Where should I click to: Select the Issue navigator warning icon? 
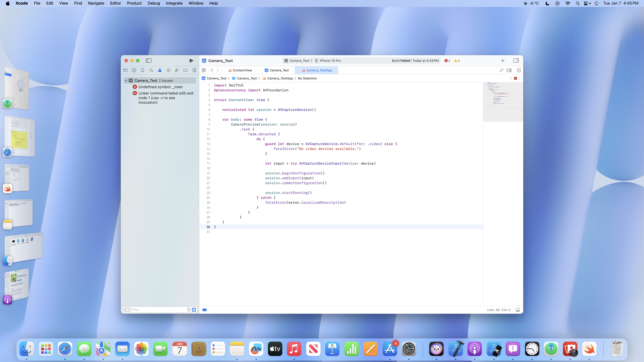[x=160, y=70]
